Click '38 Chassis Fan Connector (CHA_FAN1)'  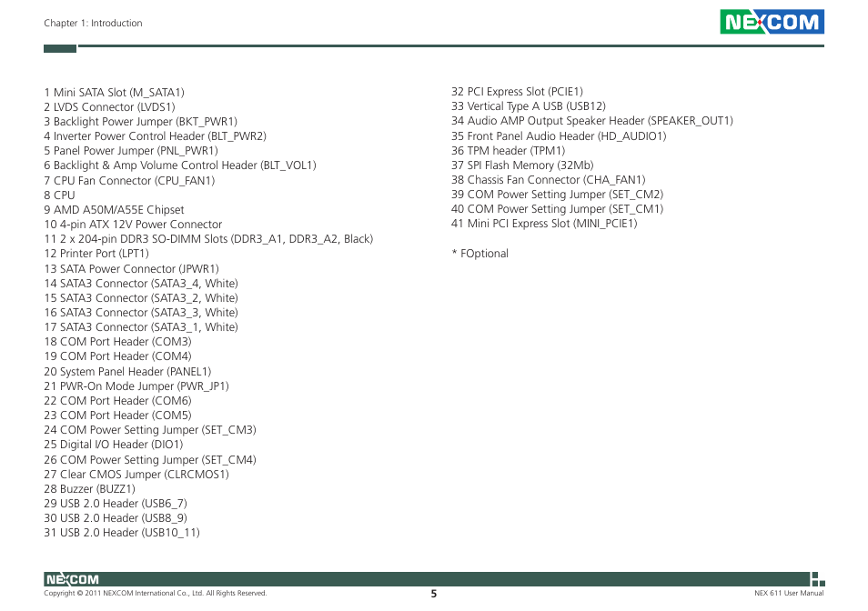[x=549, y=180]
